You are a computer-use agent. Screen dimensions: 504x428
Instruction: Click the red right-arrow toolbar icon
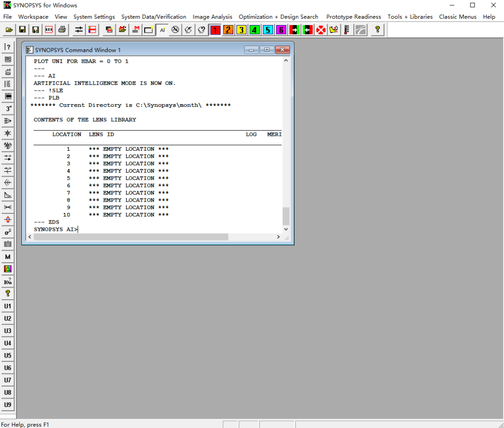[294, 30]
